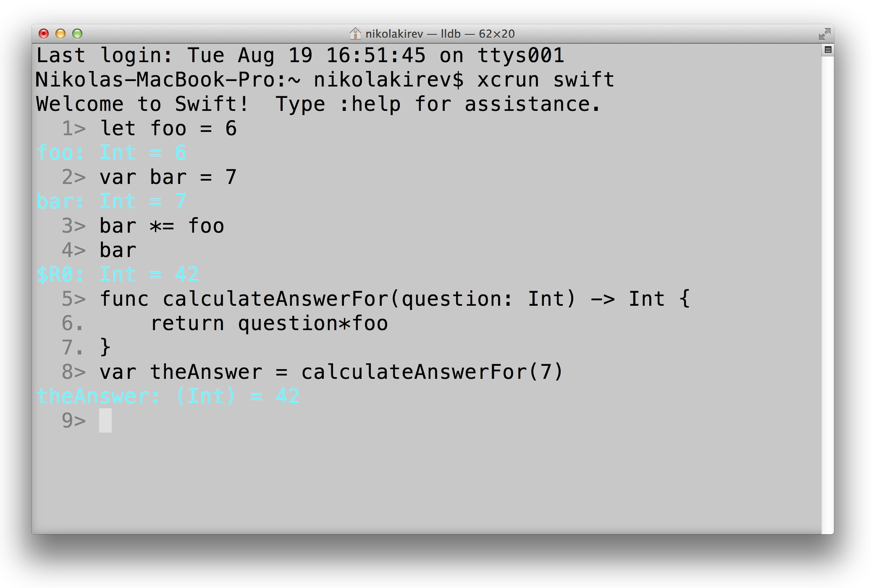Click the "bar *= foo" statement
This screenshot has width=871, height=588.
pos(162,226)
